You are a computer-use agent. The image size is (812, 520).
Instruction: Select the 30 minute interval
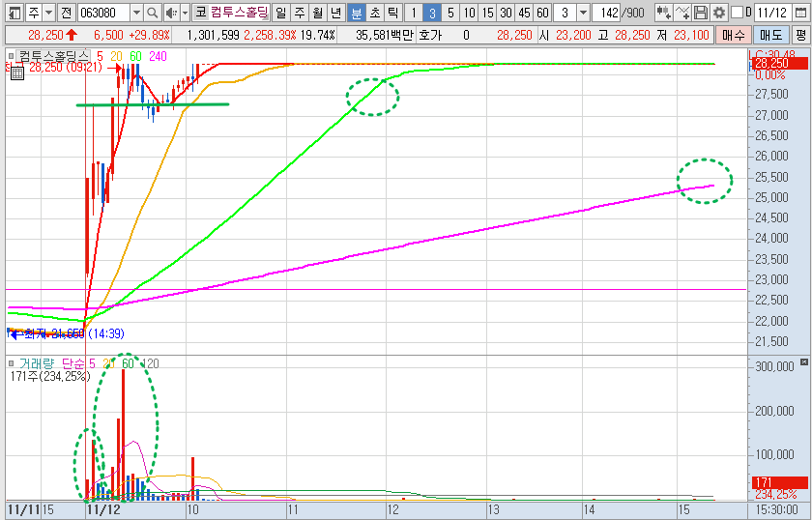click(506, 13)
